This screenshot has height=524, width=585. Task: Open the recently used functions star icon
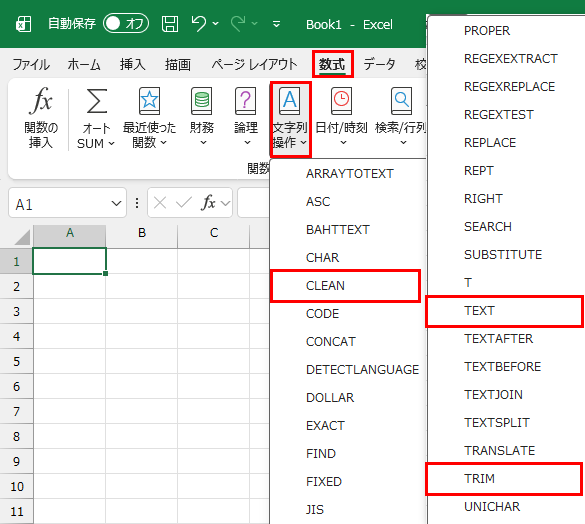[x=149, y=101]
